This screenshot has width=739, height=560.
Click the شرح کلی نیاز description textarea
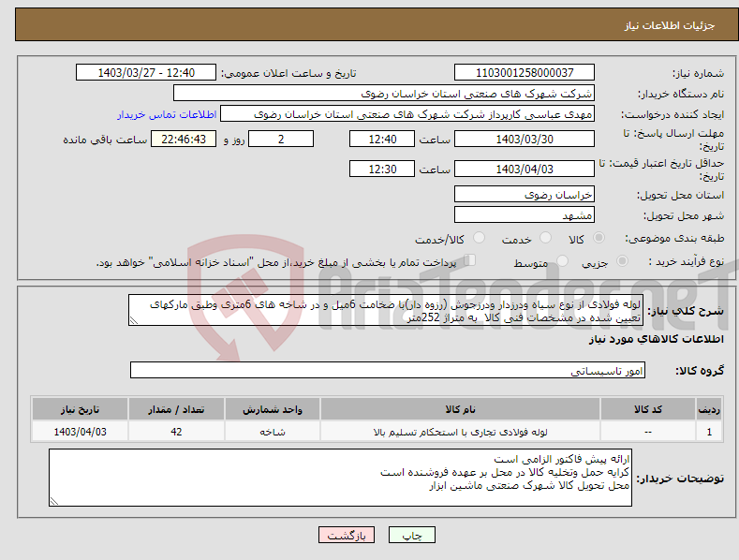(x=386, y=310)
